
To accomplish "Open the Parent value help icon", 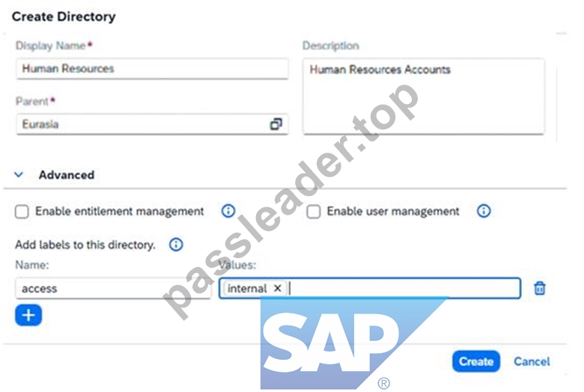I will point(276,124).
